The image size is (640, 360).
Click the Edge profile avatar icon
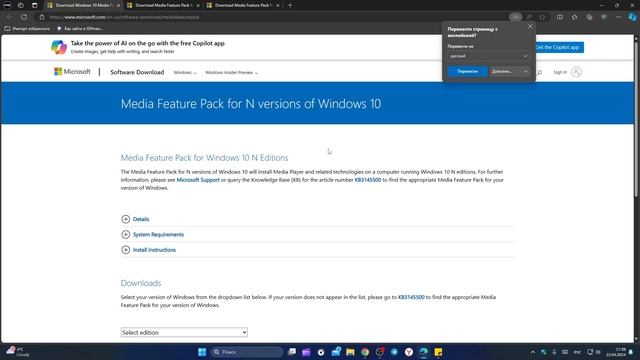[7, 5]
